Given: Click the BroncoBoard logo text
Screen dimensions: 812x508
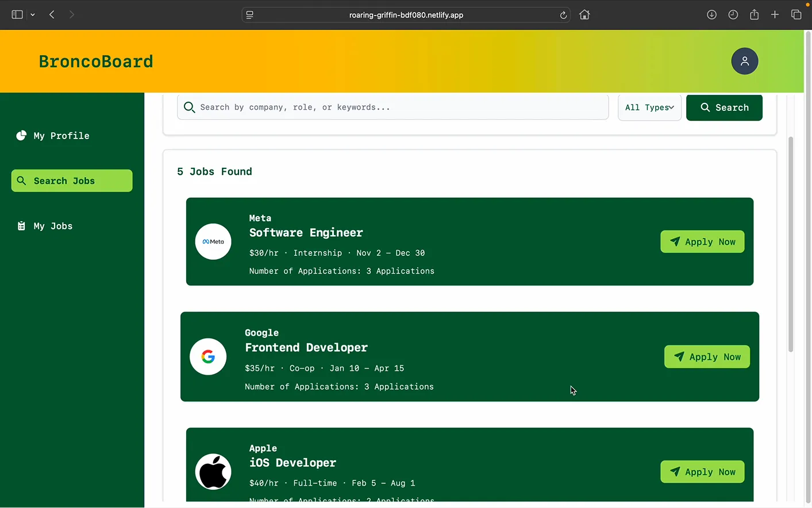Looking at the screenshot, I should (96, 61).
